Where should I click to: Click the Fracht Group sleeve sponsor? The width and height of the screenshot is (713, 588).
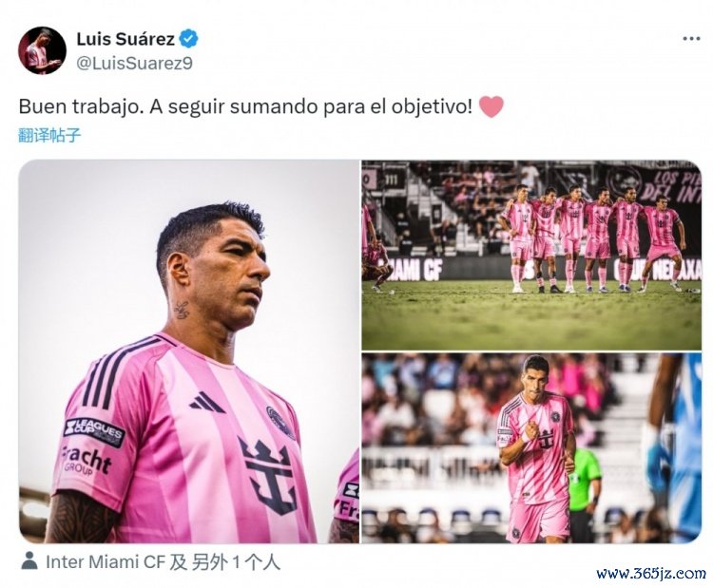pos(86,462)
